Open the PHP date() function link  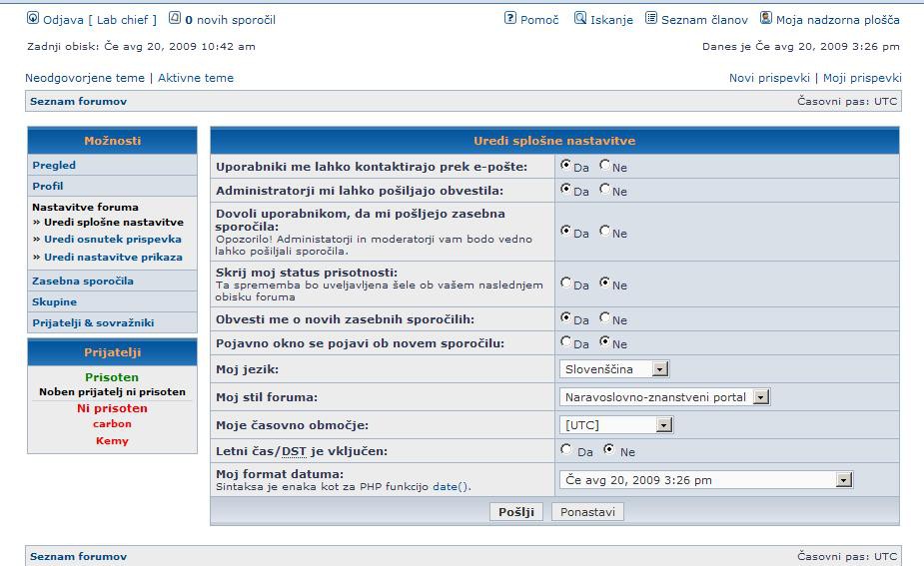click(x=450, y=487)
